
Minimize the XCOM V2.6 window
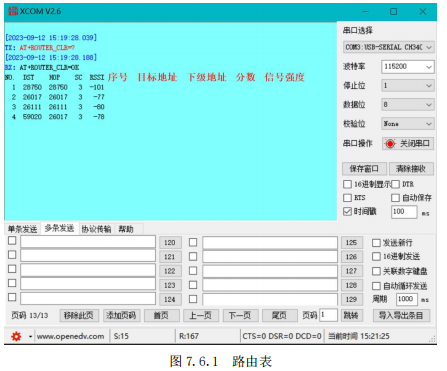tap(365, 12)
